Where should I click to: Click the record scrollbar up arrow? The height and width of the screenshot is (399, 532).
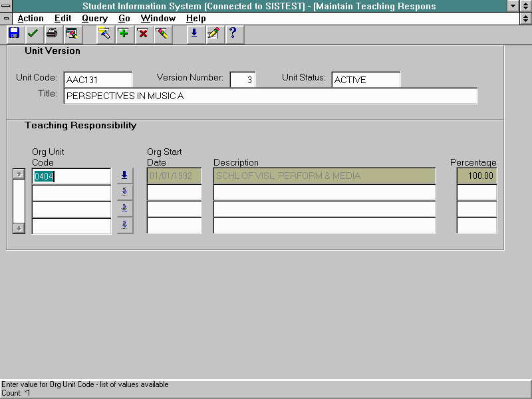pos(19,174)
